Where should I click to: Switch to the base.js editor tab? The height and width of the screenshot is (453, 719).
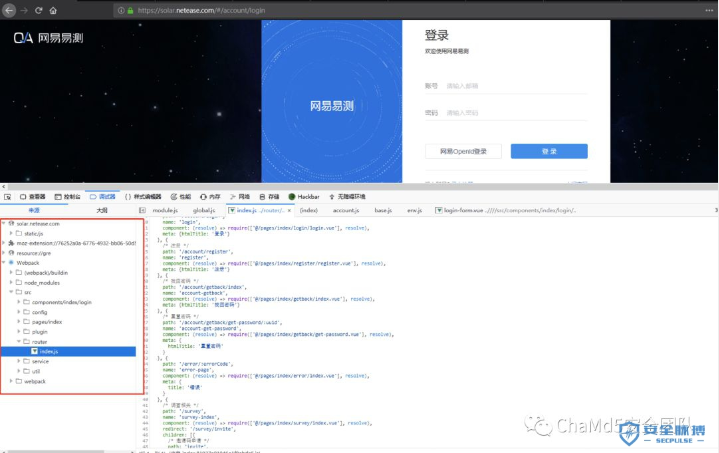pyautogui.click(x=383, y=210)
